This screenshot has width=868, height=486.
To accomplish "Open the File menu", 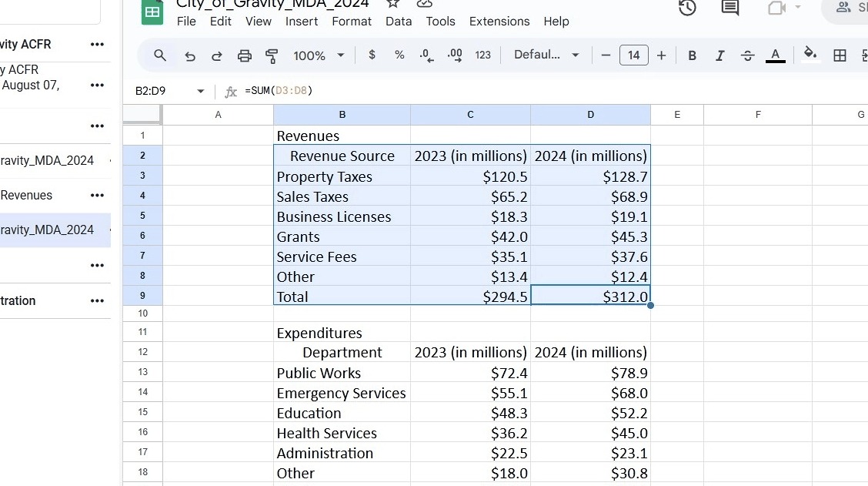I will 186,21.
